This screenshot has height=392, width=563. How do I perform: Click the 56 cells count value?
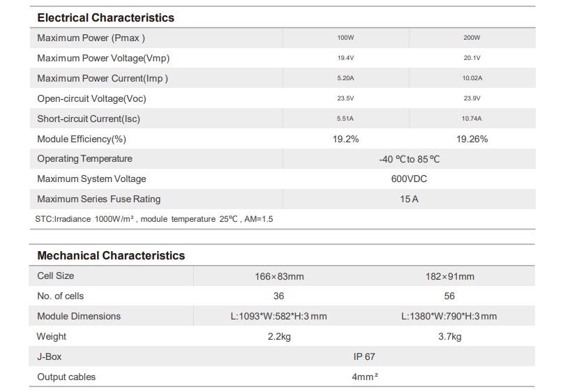[x=449, y=296]
